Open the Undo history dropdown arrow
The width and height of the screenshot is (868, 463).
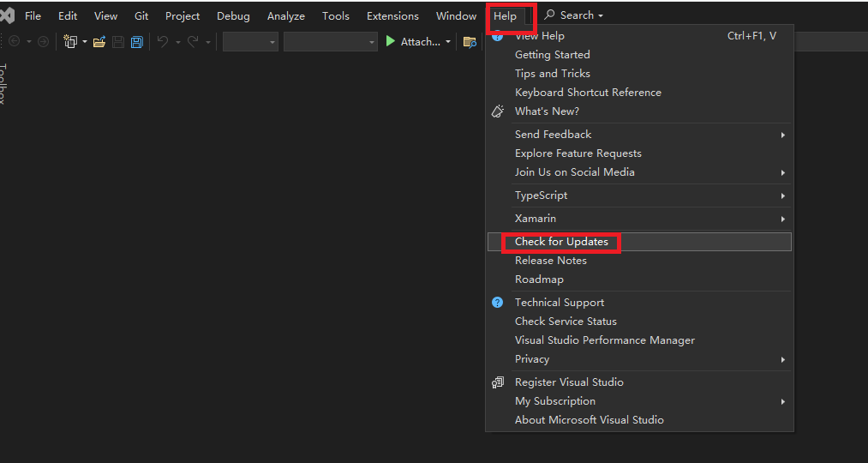(177, 42)
